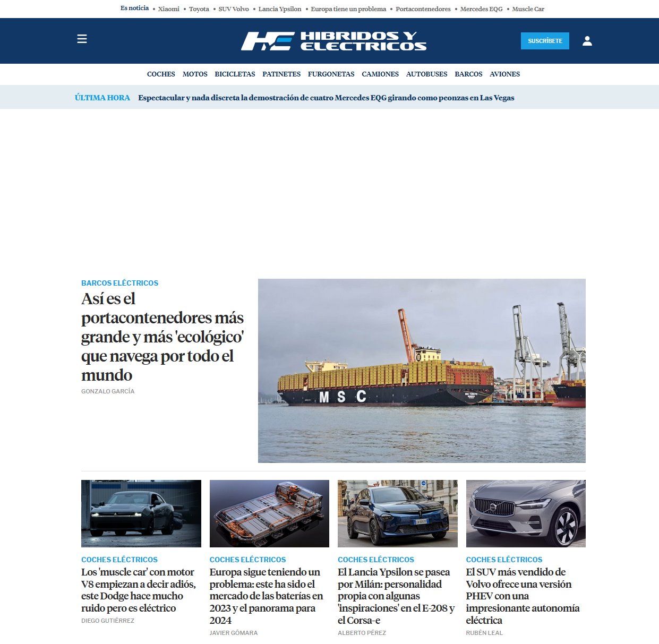Open the Mercedes EQG breaking news headline
The width and height of the screenshot is (659, 644).
(x=326, y=98)
